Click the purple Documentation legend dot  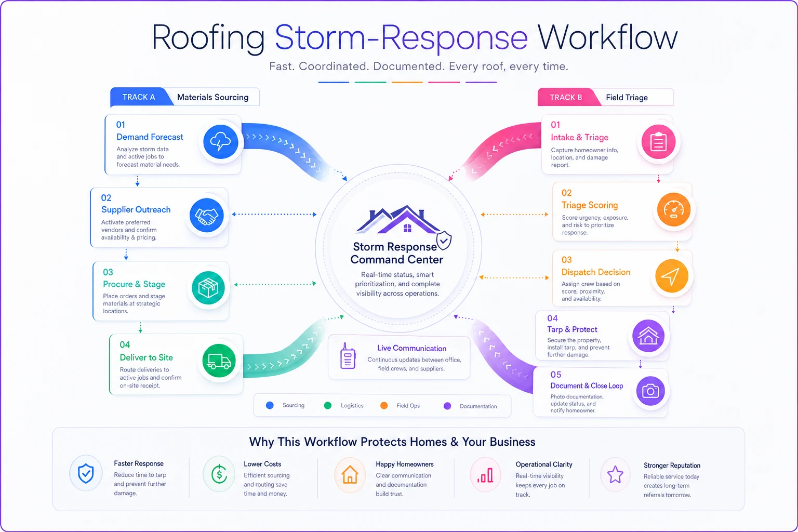[447, 406]
